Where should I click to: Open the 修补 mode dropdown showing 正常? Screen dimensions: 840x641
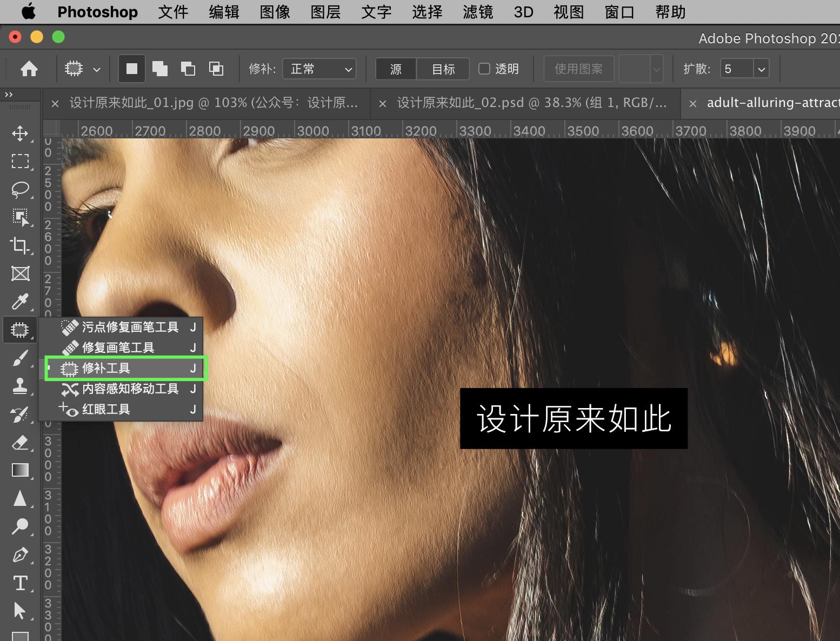(319, 69)
